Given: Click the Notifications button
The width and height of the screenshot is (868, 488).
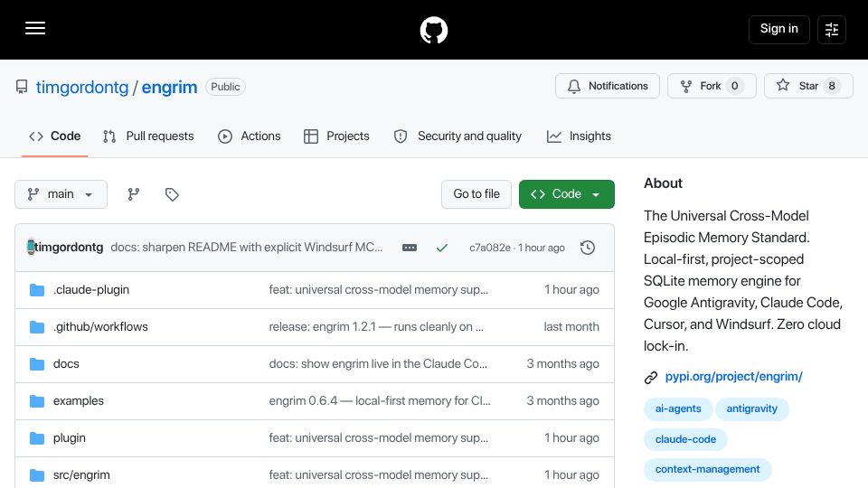Looking at the screenshot, I should click(x=608, y=86).
